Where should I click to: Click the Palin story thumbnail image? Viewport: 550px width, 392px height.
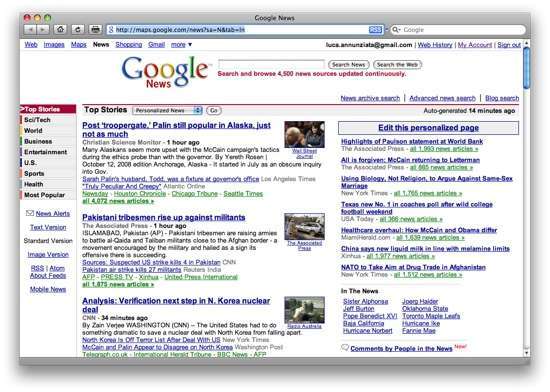(304, 135)
